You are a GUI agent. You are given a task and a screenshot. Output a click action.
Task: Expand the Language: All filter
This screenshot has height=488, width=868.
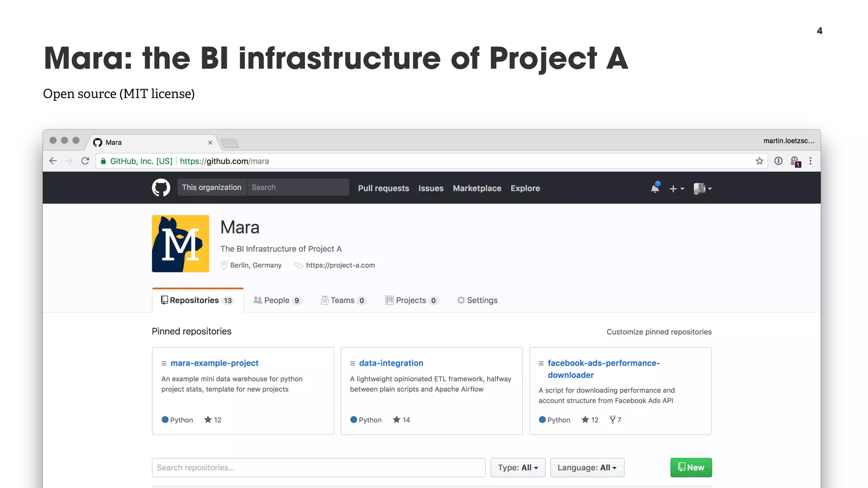pos(587,468)
